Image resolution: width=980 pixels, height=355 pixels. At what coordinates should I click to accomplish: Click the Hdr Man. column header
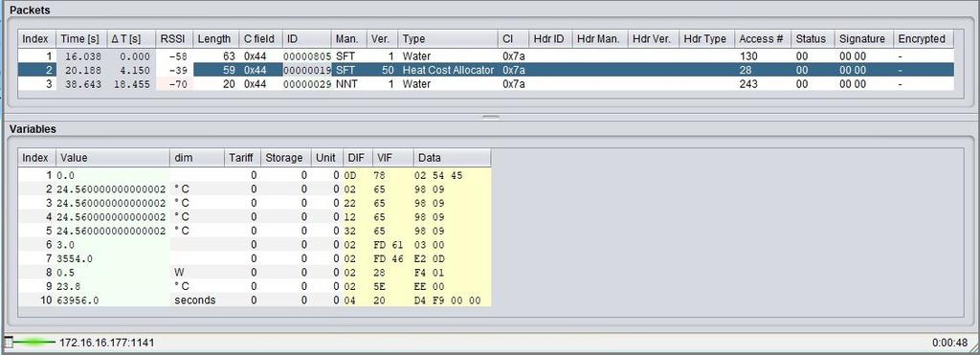600,38
